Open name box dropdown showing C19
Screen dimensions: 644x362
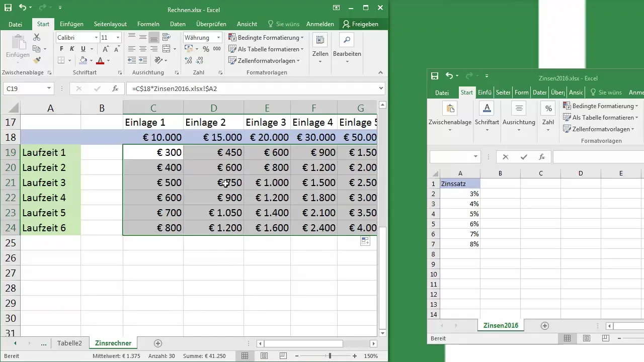[x=49, y=88]
